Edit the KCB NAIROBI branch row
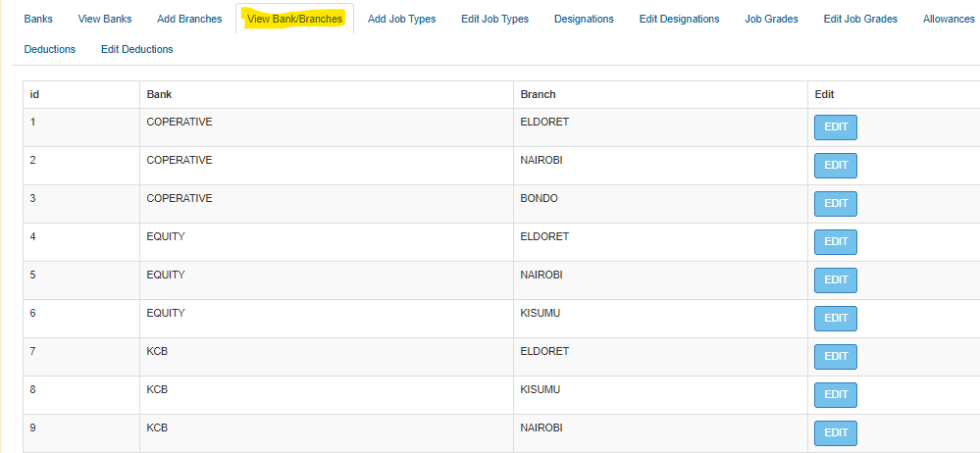This screenshot has height=453, width=980. point(835,433)
